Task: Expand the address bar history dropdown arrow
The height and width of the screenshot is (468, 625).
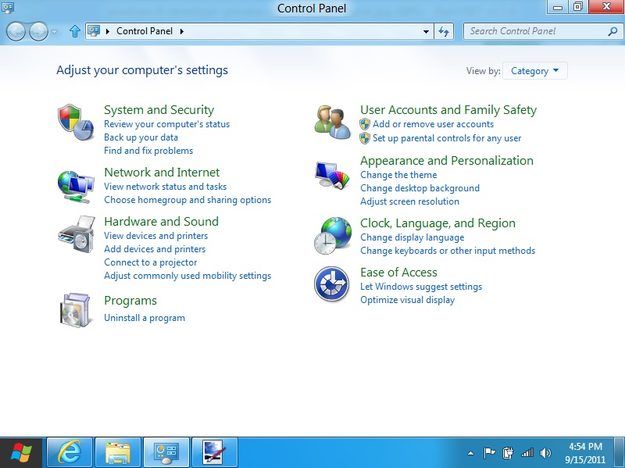Action: (x=426, y=31)
